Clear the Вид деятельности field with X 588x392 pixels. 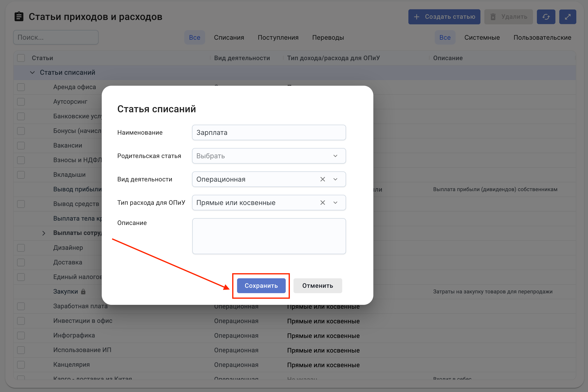[323, 179]
